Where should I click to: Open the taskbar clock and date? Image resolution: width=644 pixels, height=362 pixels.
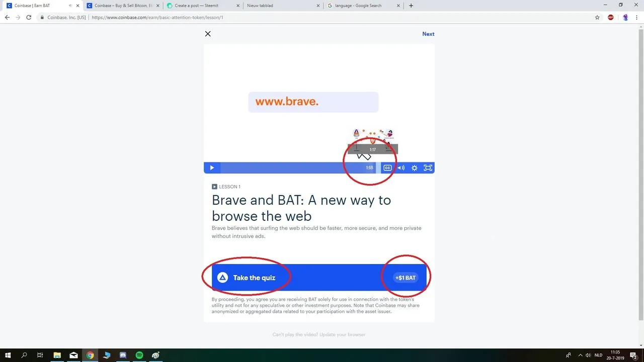click(x=615, y=355)
